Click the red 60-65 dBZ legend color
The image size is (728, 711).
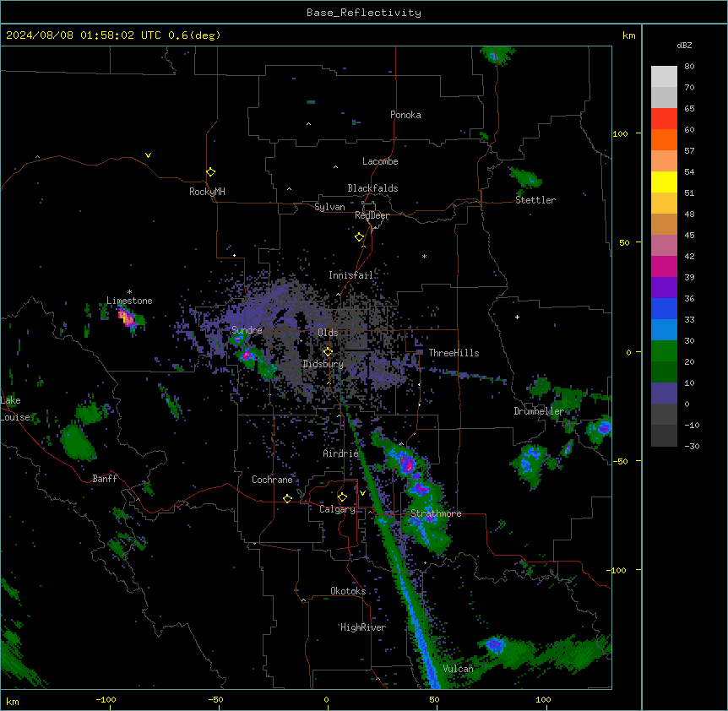click(664, 119)
